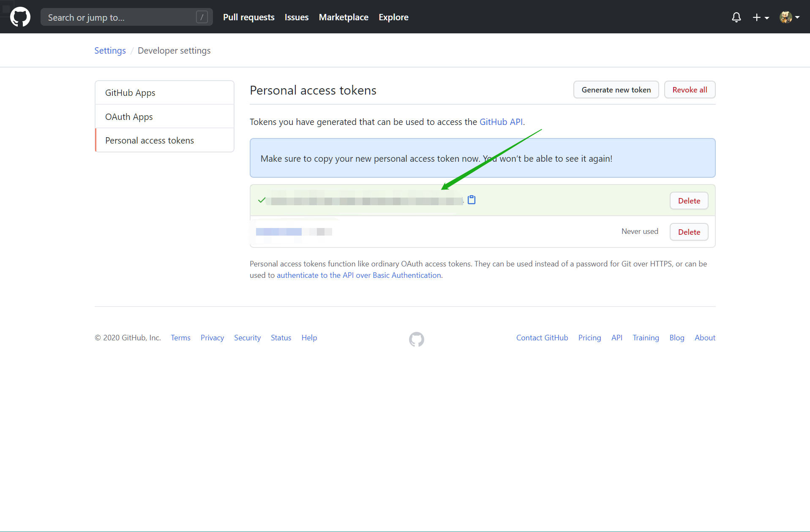810x532 pixels.
Task: Click the Never used status text
Action: 640,231
